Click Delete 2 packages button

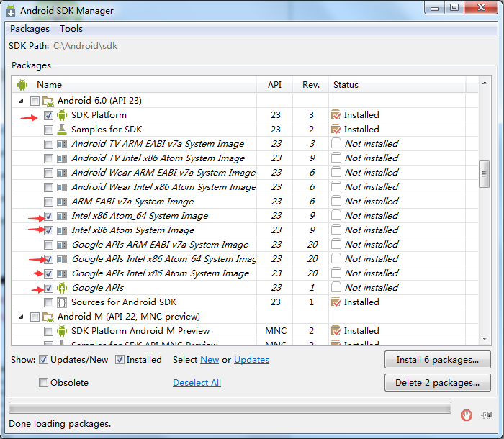(438, 382)
